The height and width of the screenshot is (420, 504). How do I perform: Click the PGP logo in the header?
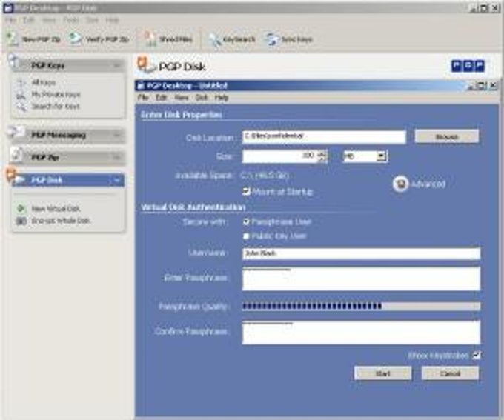pos(468,66)
